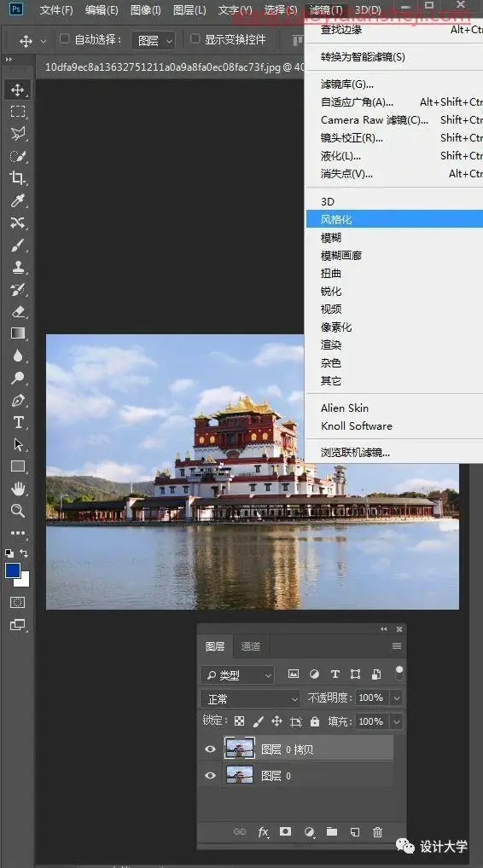483x868 pixels.
Task: Select the Zoom magnifier tool
Action: [18, 511]
